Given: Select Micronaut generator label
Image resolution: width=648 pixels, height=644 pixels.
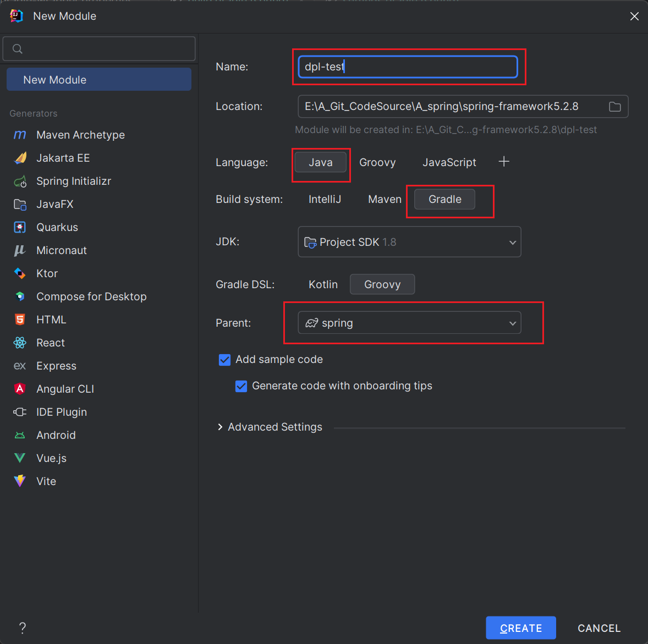Looking at the screenshot, I should 62,251.
